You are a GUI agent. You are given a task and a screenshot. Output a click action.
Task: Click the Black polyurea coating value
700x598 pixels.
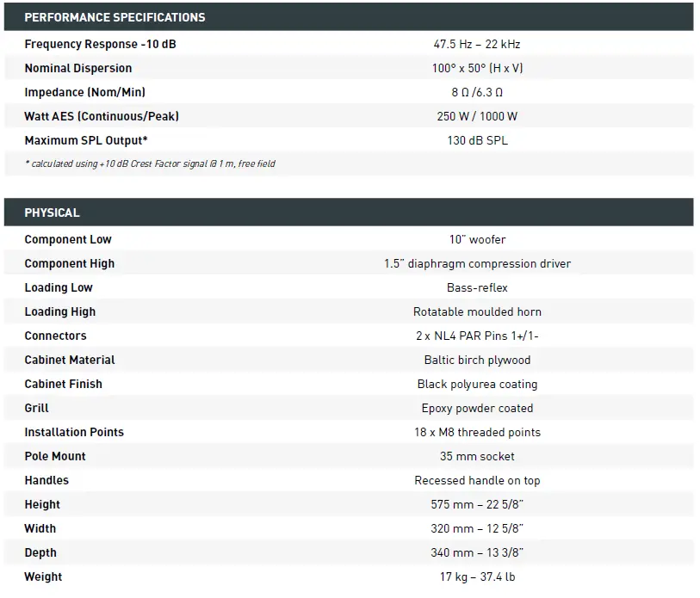[x=477, y=384]
